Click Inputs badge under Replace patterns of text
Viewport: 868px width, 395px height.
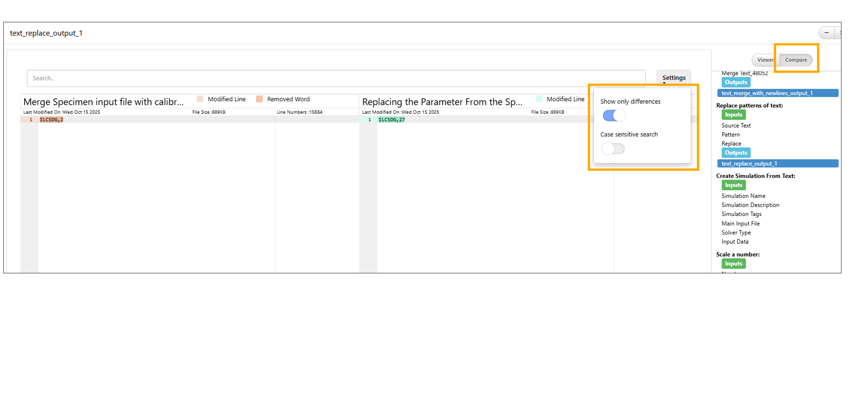(x=733, y=115)
